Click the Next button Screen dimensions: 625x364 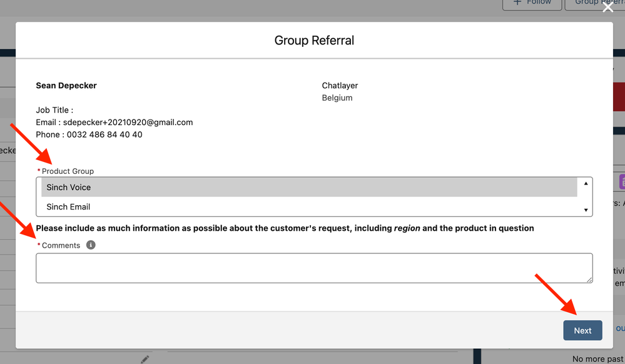click(582, 330)
